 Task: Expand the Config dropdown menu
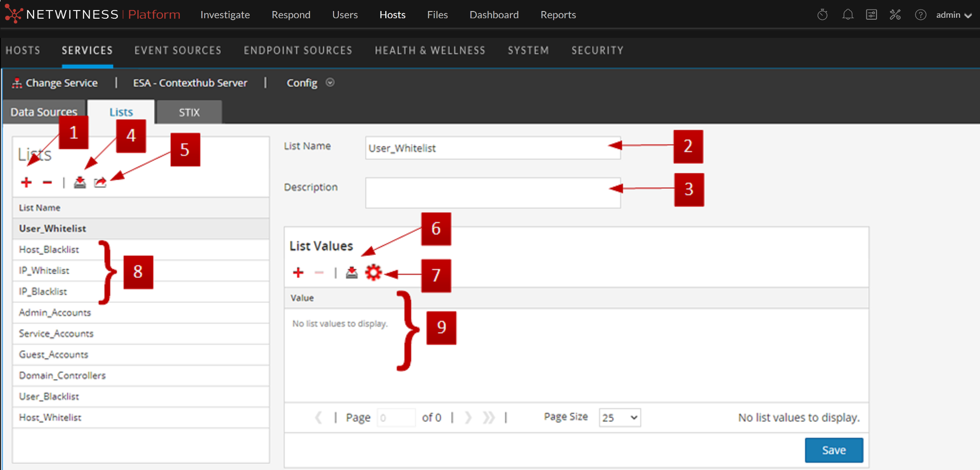coord(330,82)
